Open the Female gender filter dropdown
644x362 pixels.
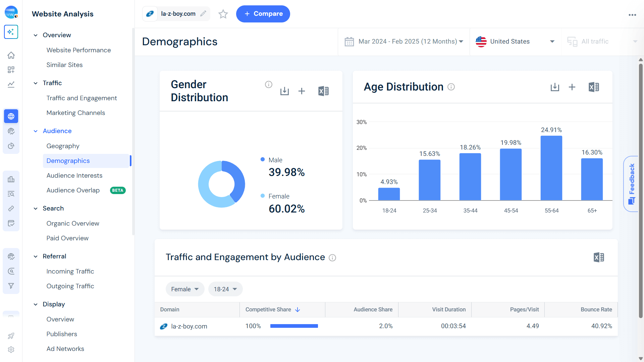point(185,289)
